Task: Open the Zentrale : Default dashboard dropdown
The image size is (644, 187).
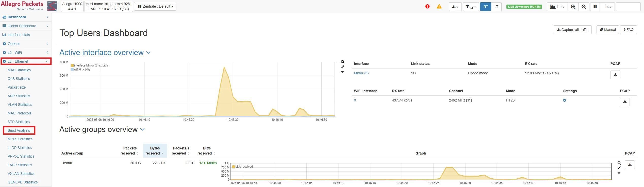Action: click(155, 6)
